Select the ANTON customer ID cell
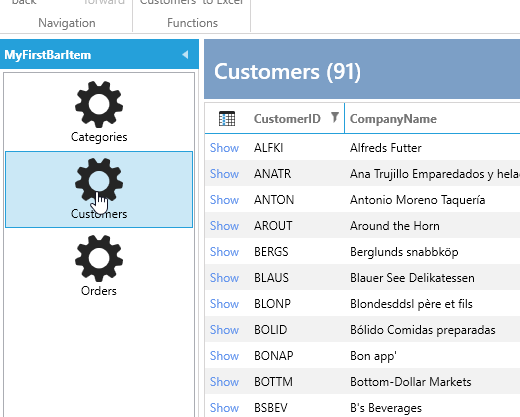 274,200
